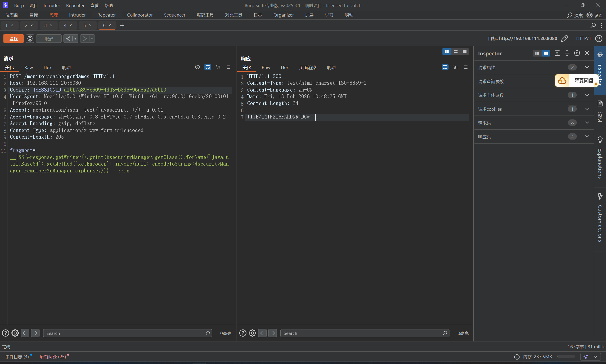The width and height of the screenshot is (606, 364).
Task: Select stacked horizontal layout view icon
Action: [x=456, y=52]
